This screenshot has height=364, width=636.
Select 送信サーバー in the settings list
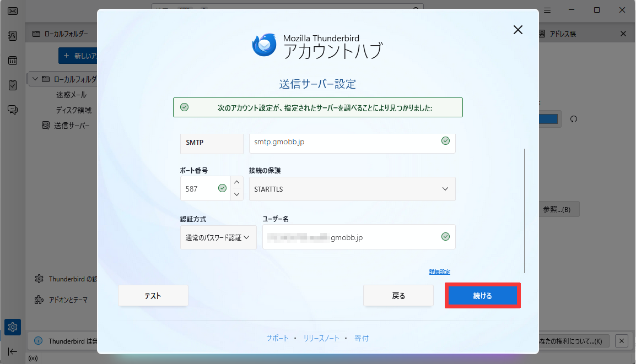(x=72, y=125)
